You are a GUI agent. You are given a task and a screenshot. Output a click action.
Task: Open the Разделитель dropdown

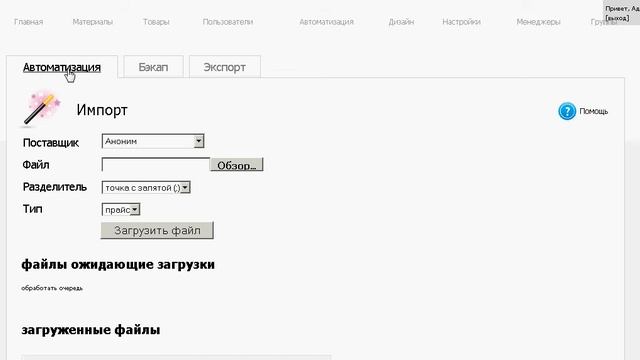pyautogui.click(x=146, y=188)
